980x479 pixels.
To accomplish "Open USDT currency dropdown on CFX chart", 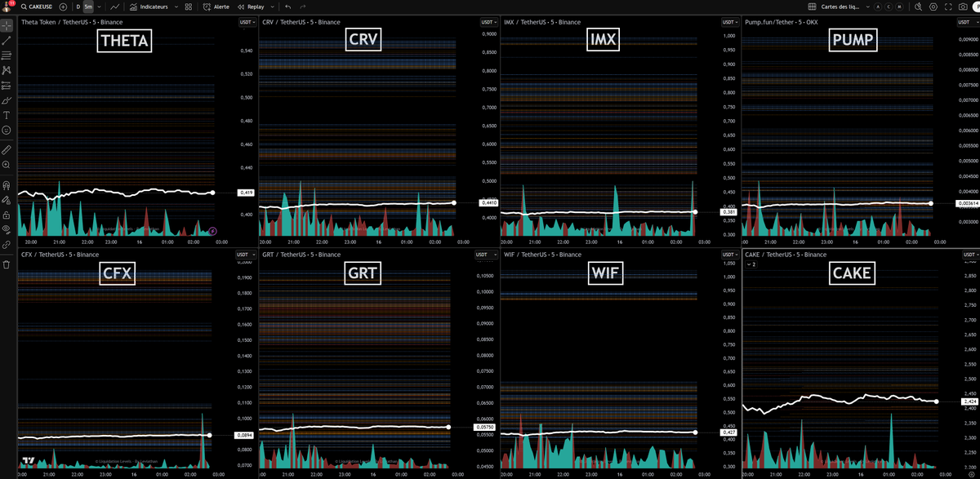I will (245, 255).
